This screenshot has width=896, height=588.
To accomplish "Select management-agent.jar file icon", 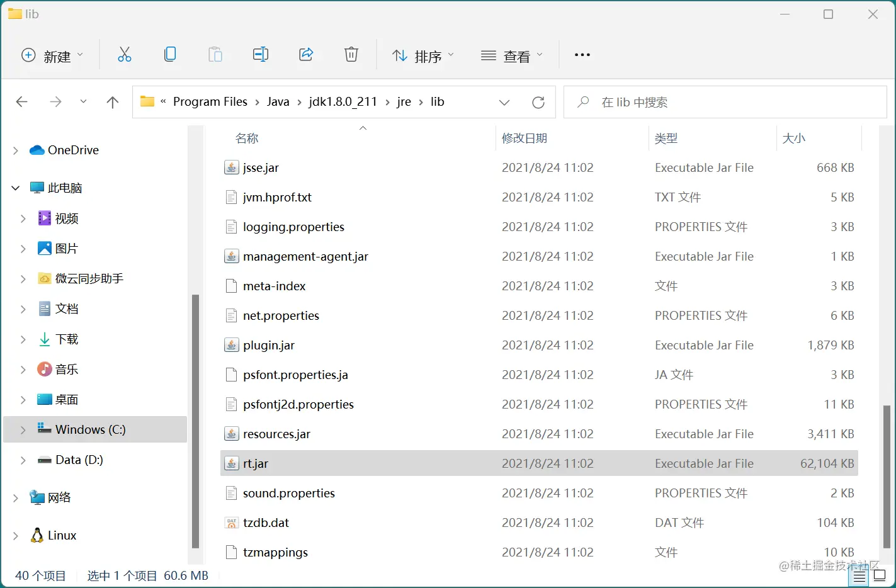I will pyautogui.click(x=232, y=256).
